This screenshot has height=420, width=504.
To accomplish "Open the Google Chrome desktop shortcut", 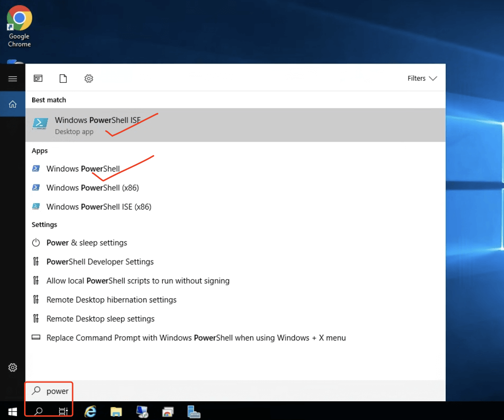I will point(19,26).
